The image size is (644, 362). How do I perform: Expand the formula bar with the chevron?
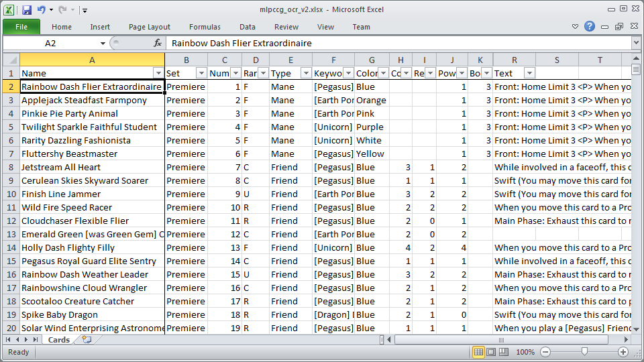636,43
